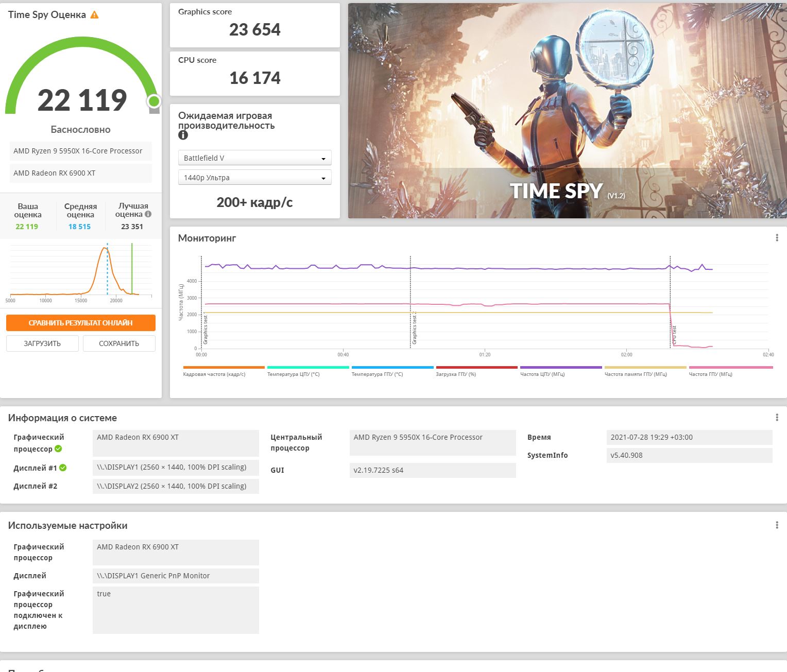Open the three-dot menu of Информация о системе
Screen dimensions: 787x672
tap(777, 418)
